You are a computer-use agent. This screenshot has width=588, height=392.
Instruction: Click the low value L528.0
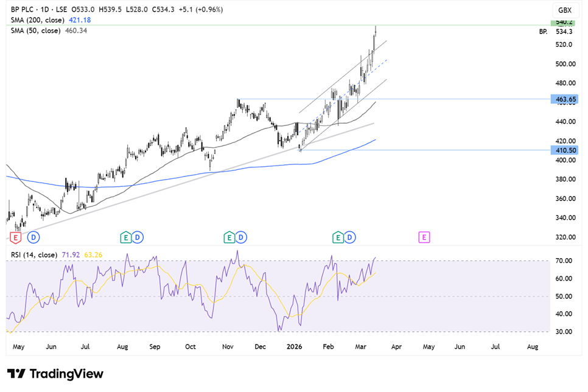tap(137, 9)
